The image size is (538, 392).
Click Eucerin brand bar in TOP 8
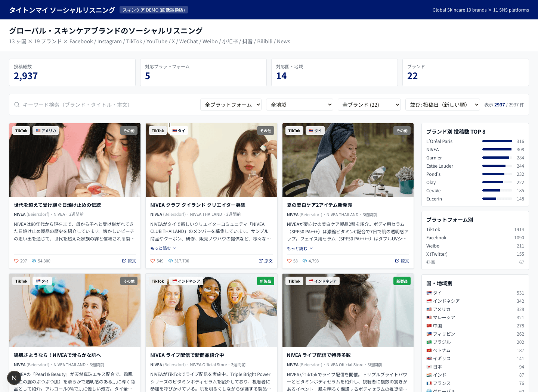[x=497, y=199]
